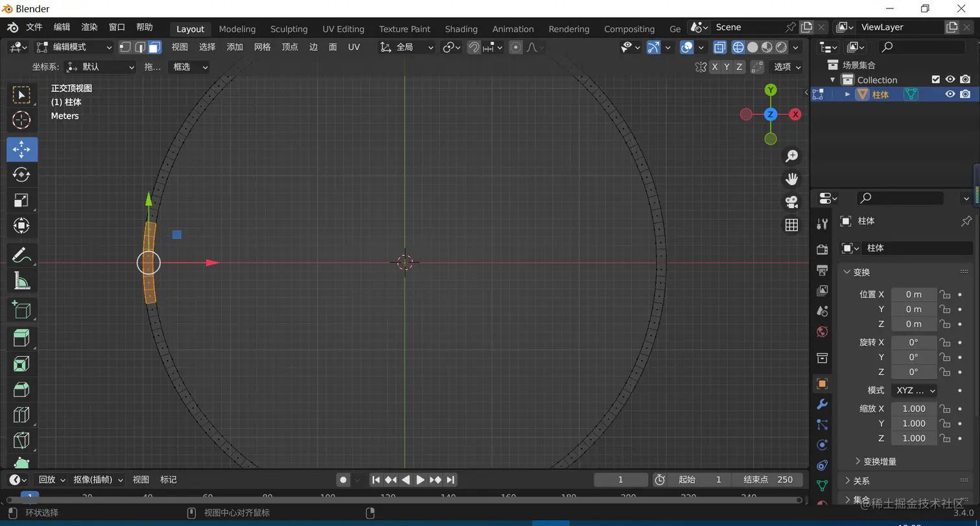Click the 缩放 X value field

pos(914,409)
